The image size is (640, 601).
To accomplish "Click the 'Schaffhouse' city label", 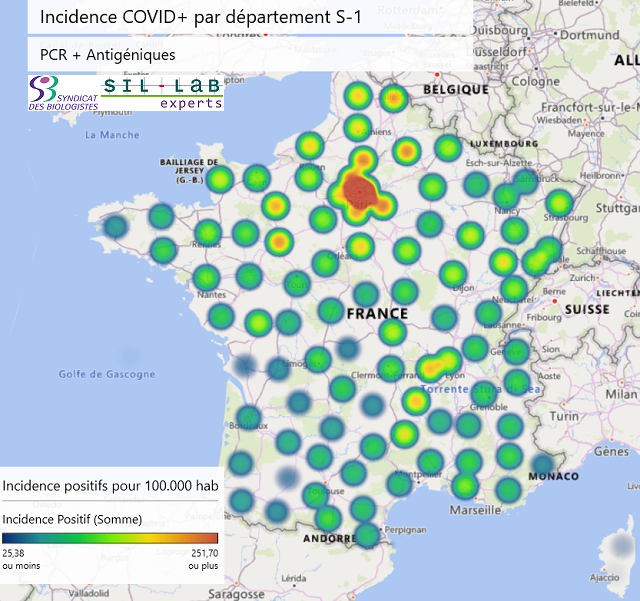I will (x=601, y=251).
